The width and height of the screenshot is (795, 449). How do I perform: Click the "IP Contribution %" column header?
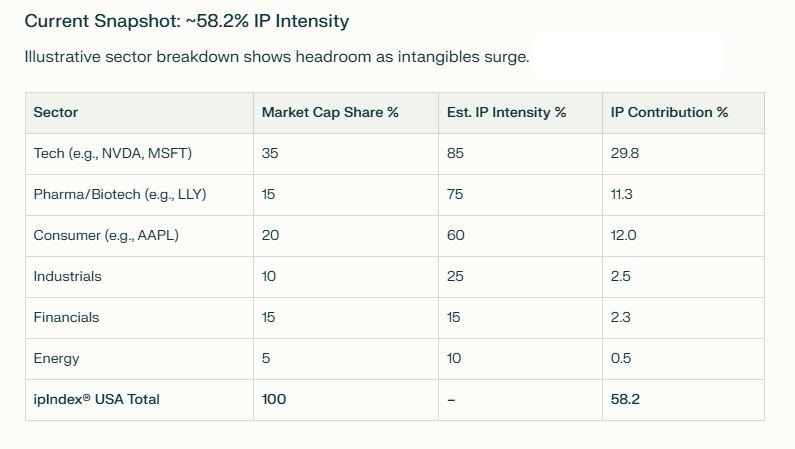click(x=669, y=113)
